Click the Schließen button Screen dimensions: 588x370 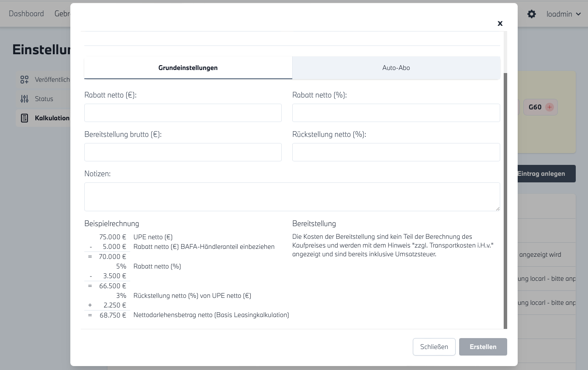click(x=434, y=347)
